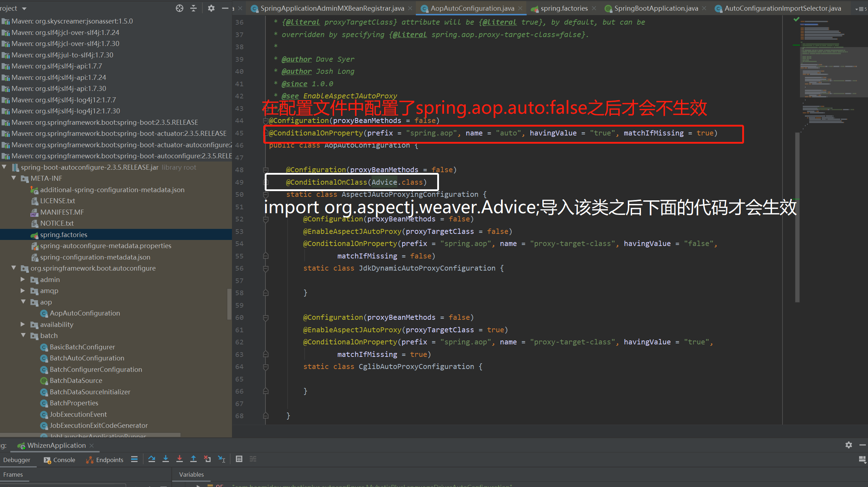This screenshot has height=487, width=868.
Task: Open the Endpoints tab
Action: tap(105, 460)
